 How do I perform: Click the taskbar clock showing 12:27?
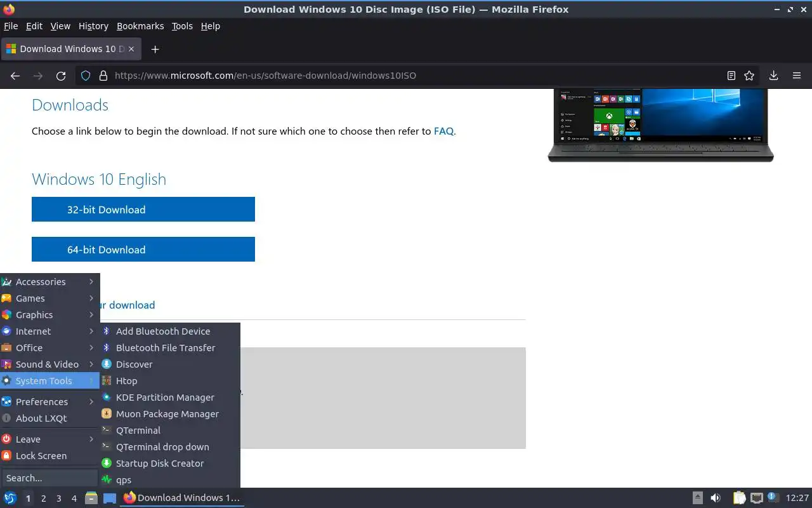point(797,498)
